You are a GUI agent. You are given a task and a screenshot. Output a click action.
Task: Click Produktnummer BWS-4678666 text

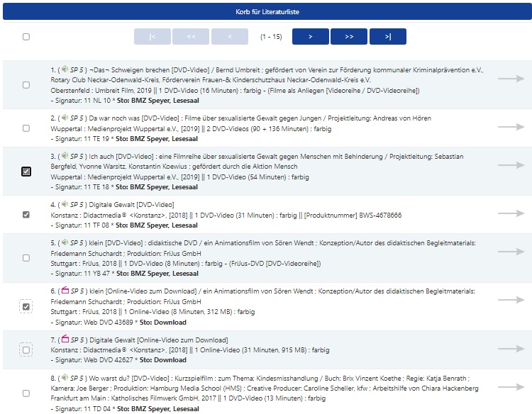tap(353, 215)
